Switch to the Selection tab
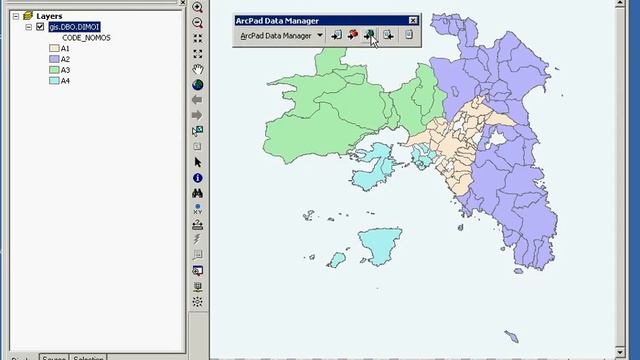 coord(88,358)
